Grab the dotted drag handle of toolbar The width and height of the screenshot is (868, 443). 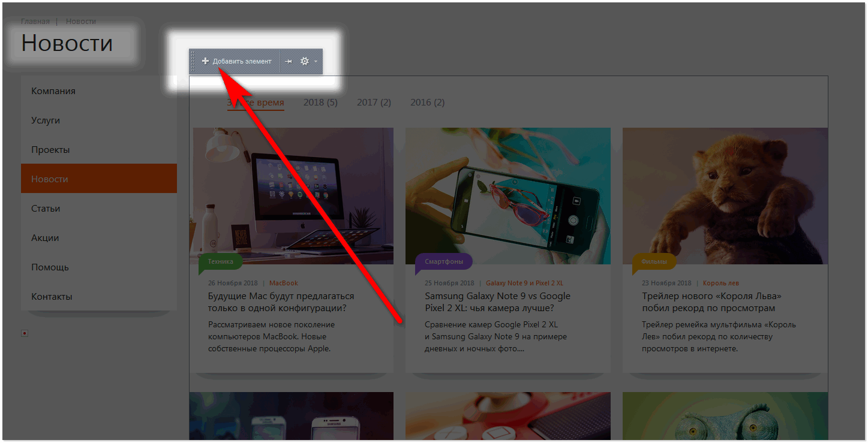193,61
